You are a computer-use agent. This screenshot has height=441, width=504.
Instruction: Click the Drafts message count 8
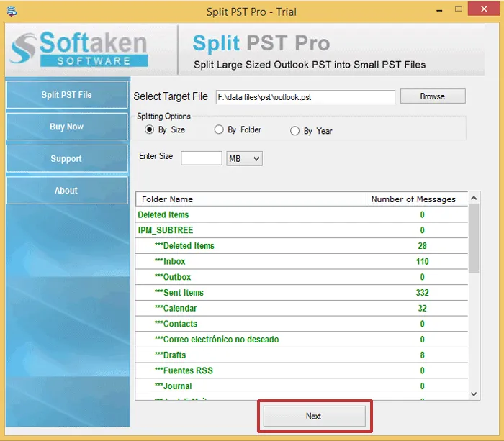[x=423, y=355]
